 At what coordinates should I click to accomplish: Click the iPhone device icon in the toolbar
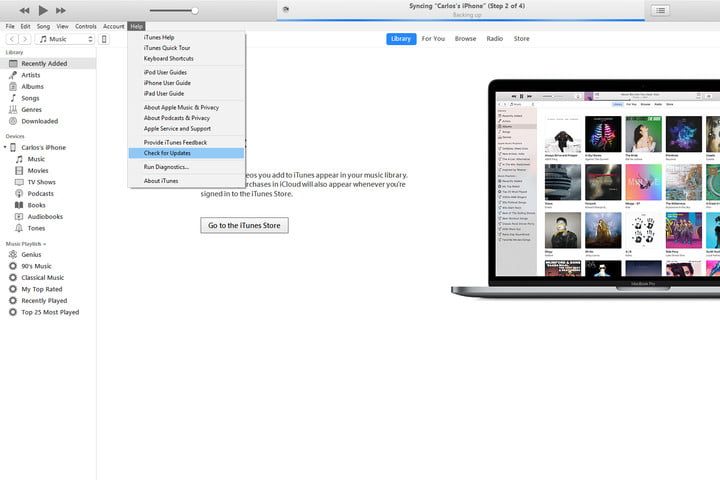click(104, 39)
